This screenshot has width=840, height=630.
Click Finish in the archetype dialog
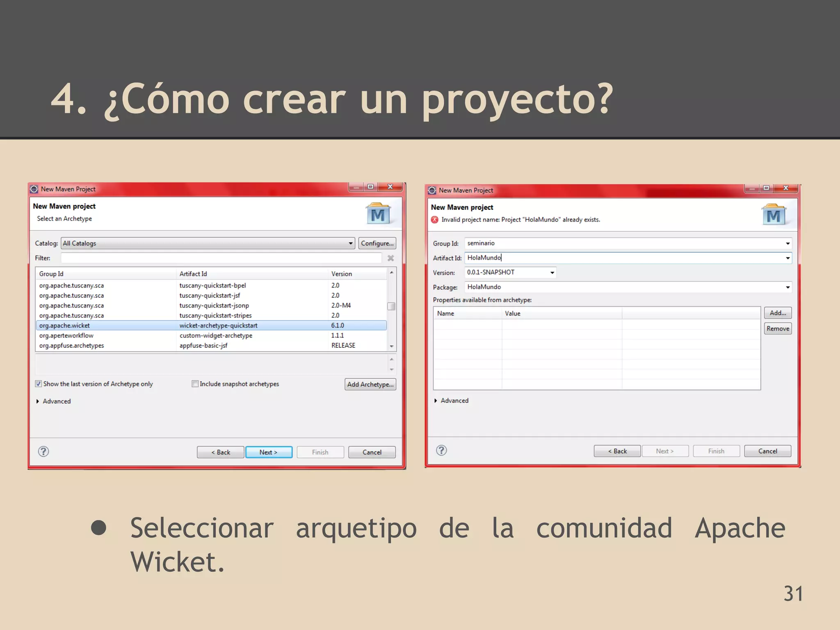[320, 452]
